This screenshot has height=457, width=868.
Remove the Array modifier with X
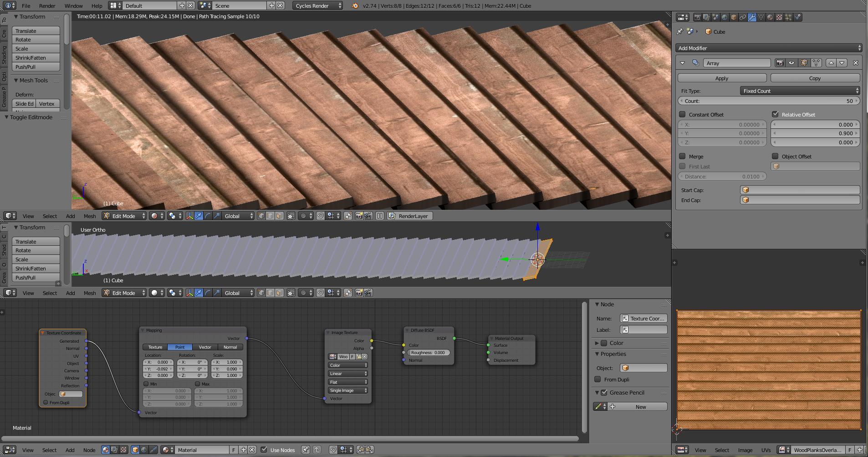pyautogui.click(x=855, y=63)
